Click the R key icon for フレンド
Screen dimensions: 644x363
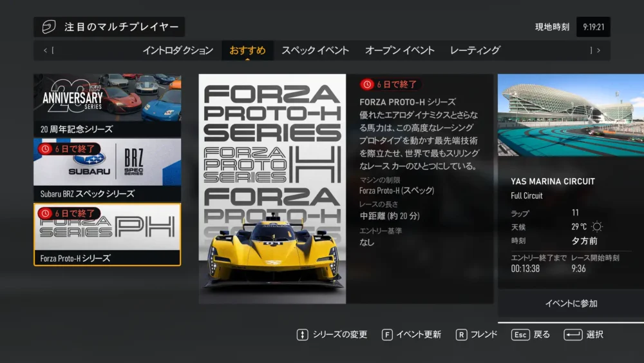pos(461,335)
